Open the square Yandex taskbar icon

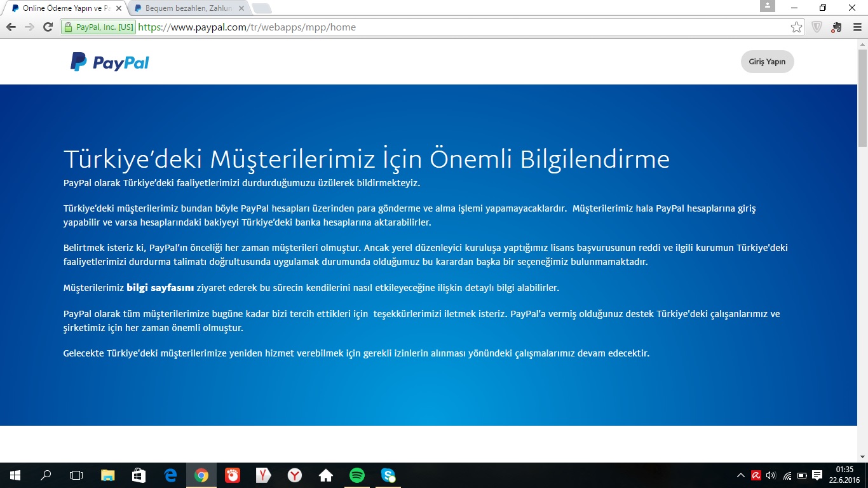pyautogui.click(x=264, y=475)
